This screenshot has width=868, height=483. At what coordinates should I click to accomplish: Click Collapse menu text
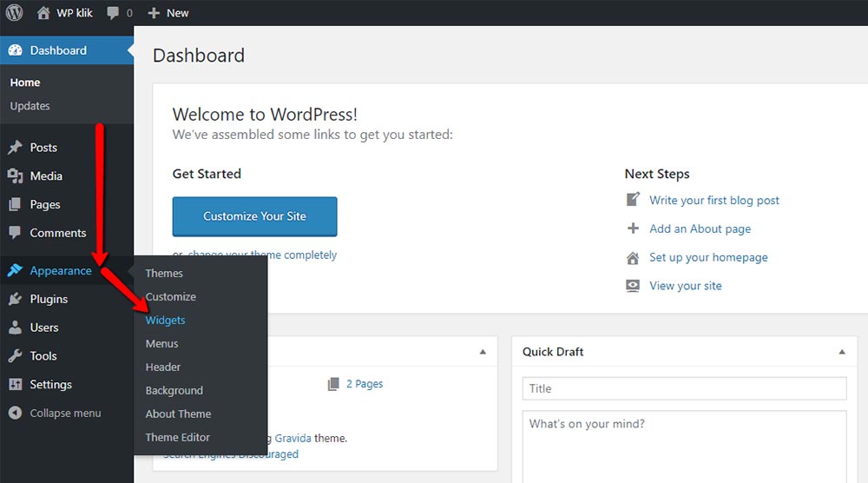65,414
